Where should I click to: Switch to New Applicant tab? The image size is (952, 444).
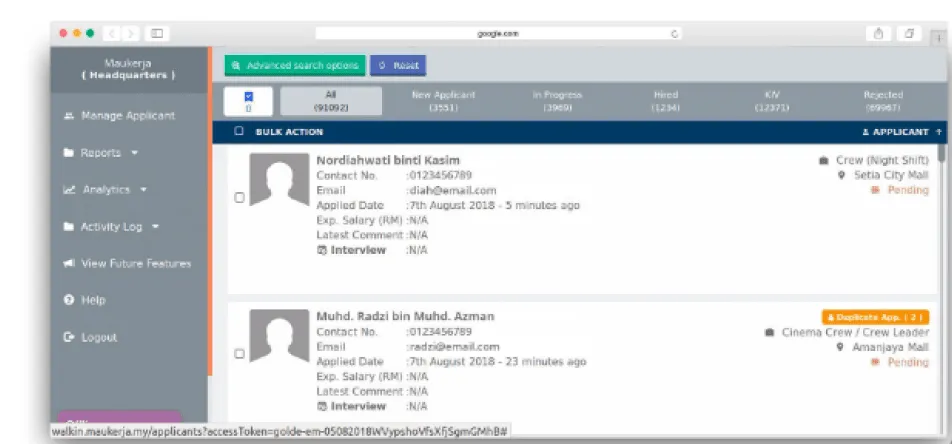click(x=443, y=101)
